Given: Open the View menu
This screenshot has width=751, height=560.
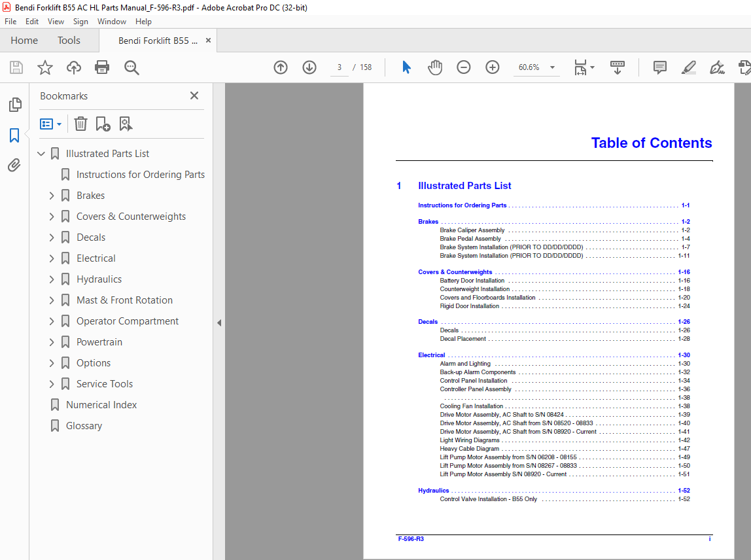Looking at the screenshot, I should click(x=56, y=22).
